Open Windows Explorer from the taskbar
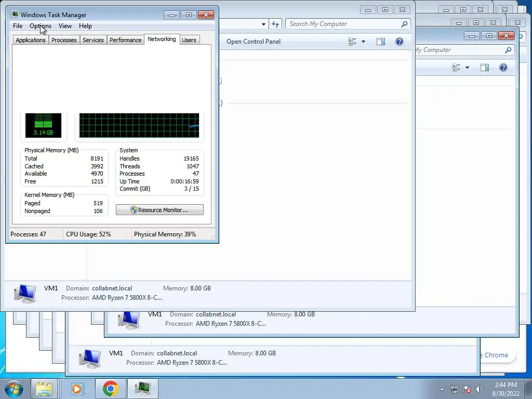The width and height of the screenshot is (532, 399). tap(44, 389)
